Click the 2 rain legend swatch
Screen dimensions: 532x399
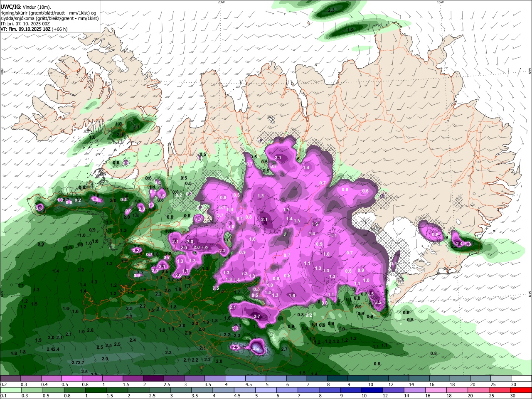(138, 390)
